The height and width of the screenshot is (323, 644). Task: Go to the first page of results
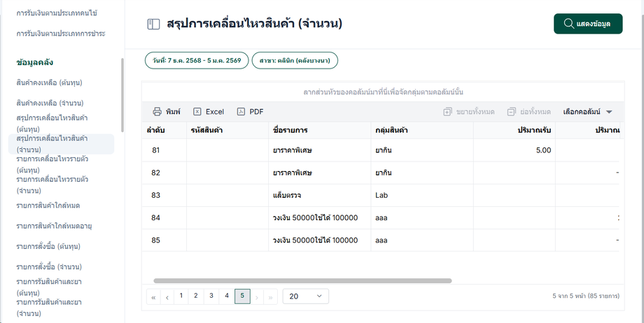[x=153, y=297]
